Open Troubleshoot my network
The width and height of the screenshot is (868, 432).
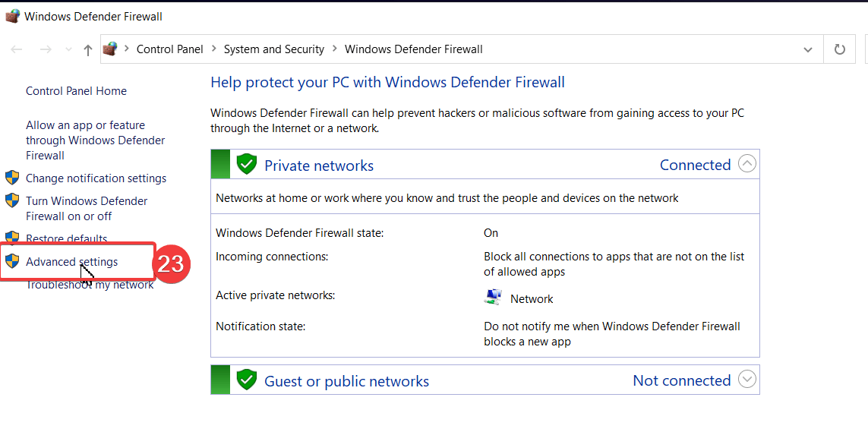[x=90, y=285]
